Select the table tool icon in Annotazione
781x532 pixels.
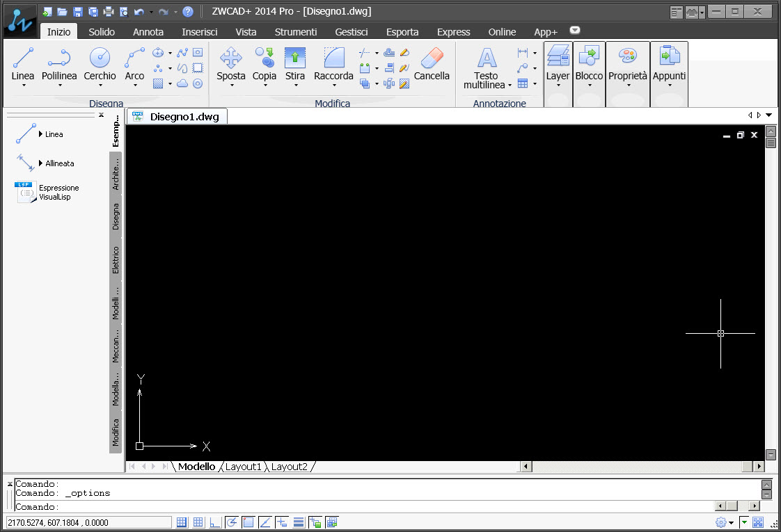(x=523, y=83)
